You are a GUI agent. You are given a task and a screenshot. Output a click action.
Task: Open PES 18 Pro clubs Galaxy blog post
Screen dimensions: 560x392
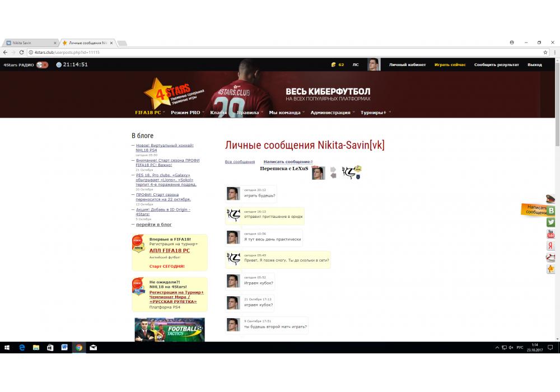(x=166, y=180)
